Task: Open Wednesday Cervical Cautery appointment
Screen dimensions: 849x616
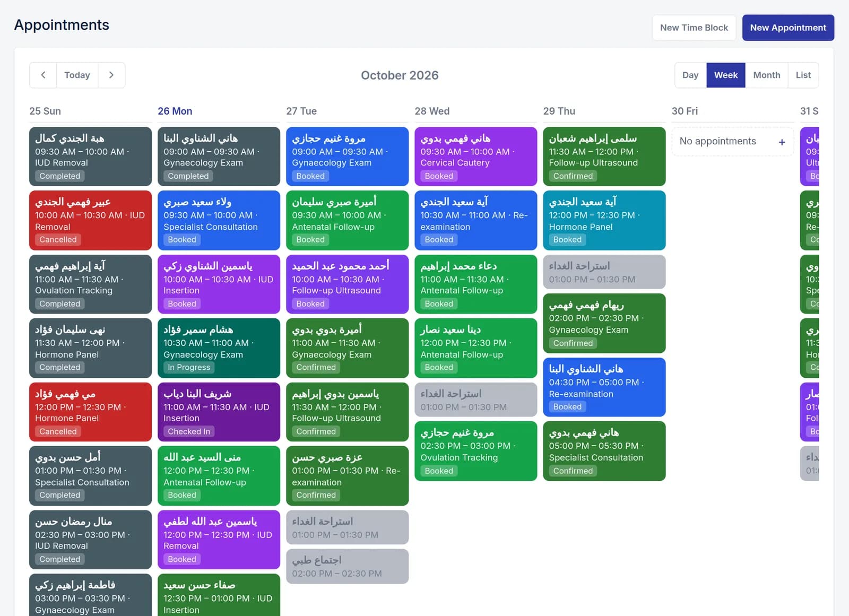Action: (x=475, y=157)
